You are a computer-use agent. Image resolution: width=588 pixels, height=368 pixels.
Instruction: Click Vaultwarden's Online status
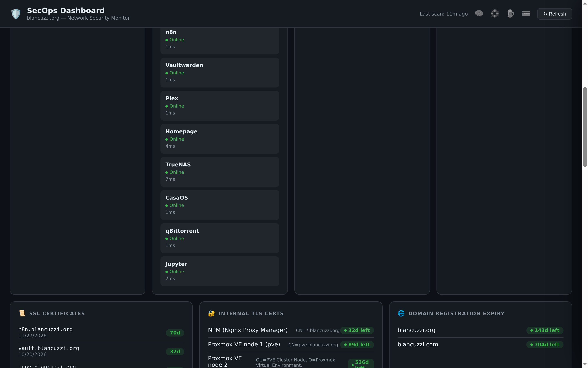click(x=175, y=73)
